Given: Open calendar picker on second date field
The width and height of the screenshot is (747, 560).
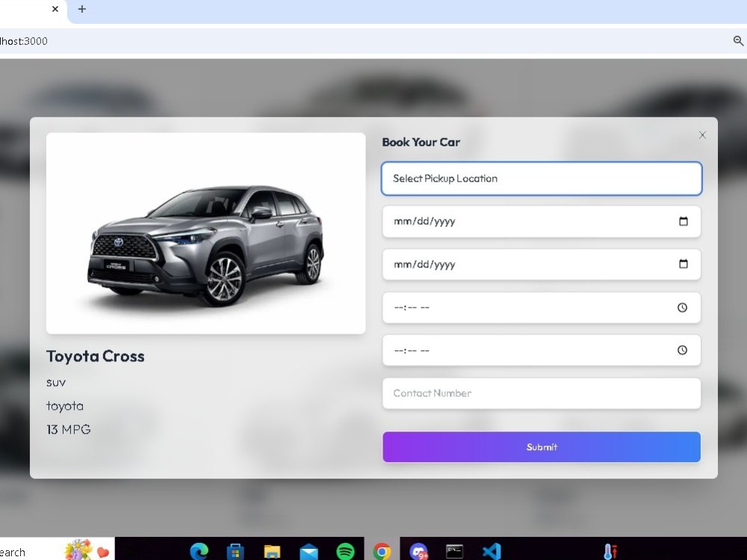Looking at the screenshot, I should 684,264.
